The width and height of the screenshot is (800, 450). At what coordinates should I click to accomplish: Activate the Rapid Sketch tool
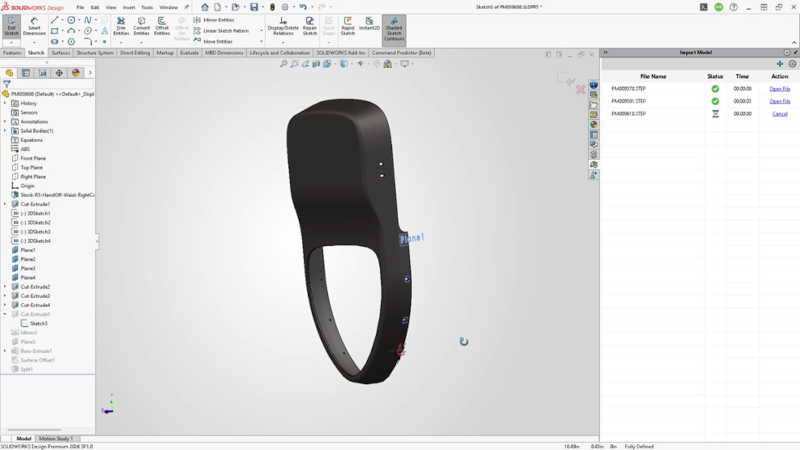pyautogui.click(x=348, y=26)
